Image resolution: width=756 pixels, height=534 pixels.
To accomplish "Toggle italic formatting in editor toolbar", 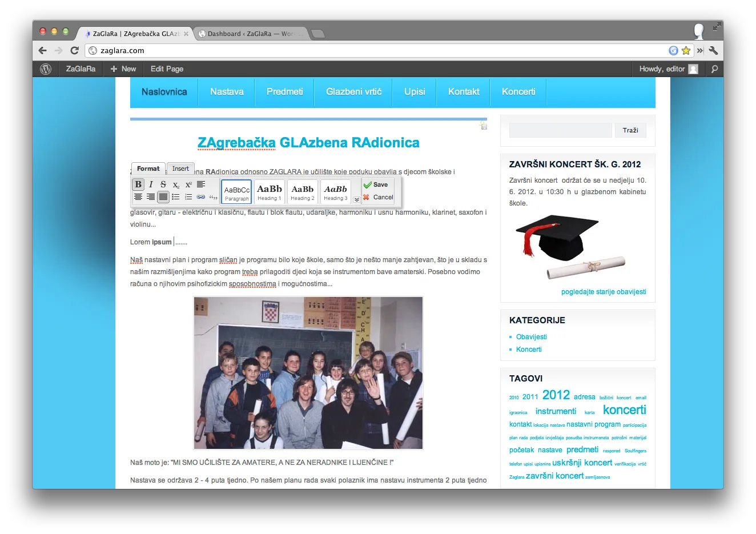I will click(x=151, y=184).
